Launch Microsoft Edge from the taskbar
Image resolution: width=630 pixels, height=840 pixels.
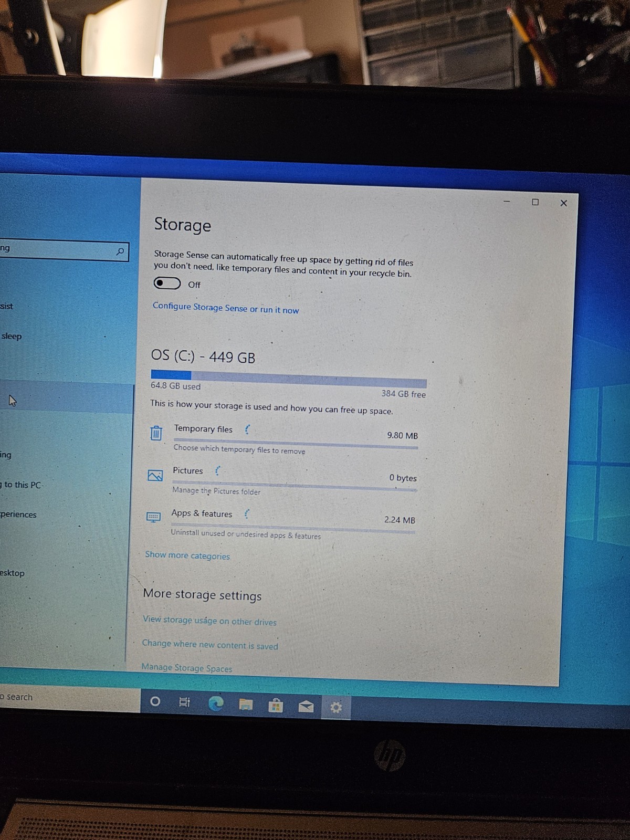click(215, 703)
